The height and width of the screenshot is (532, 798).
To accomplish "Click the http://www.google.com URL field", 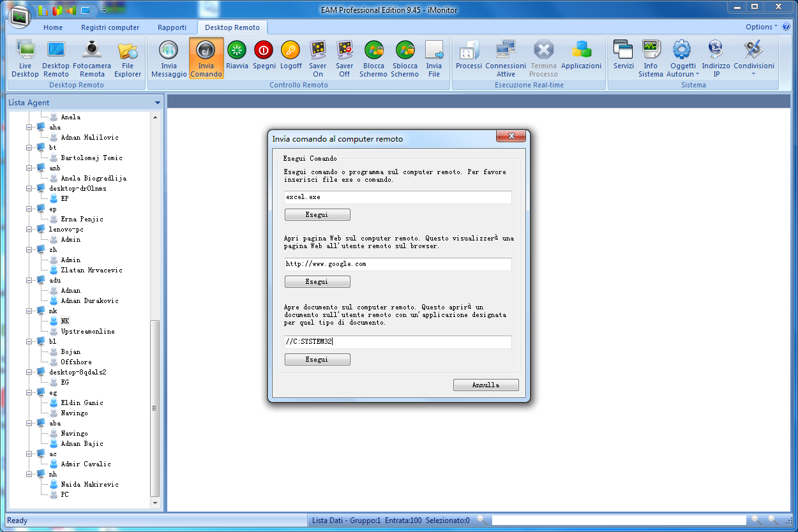I will tap(397, 264).
